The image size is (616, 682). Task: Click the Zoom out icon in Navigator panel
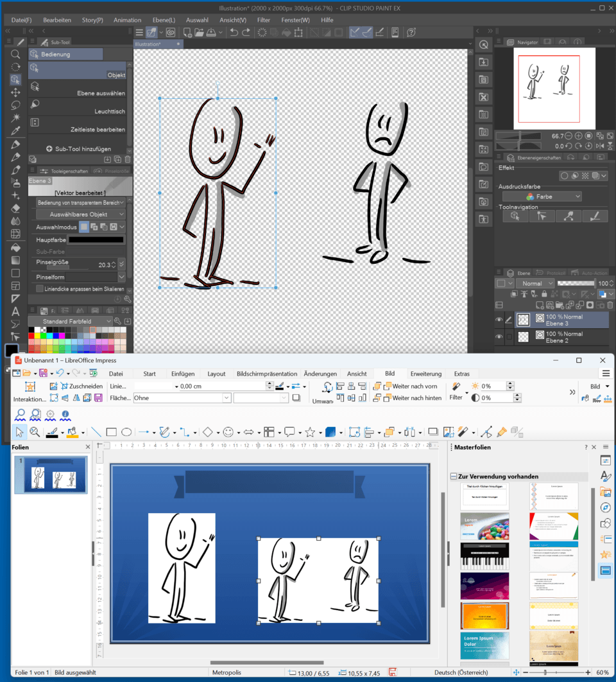tap(568, 136)
